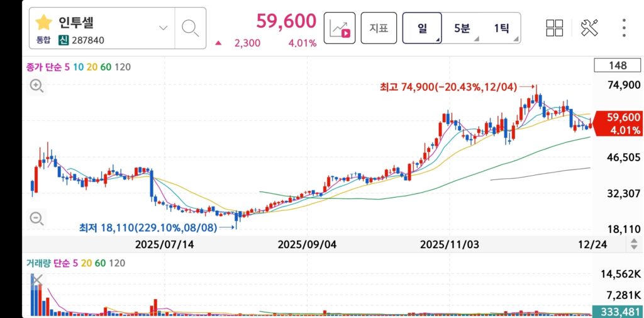
Task: Zoom in on the chart
Action: click(36, 86)
